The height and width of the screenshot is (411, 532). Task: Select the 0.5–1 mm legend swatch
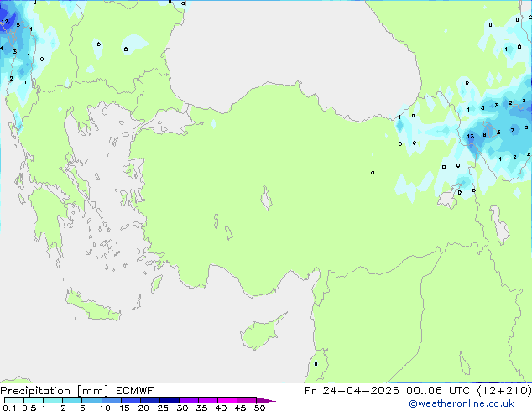(x=34, y=400)
